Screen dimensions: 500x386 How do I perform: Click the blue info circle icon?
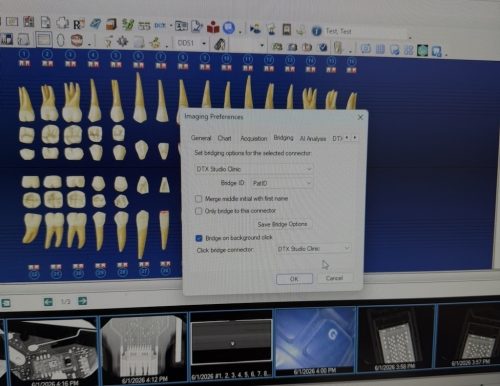pos(316,31)
